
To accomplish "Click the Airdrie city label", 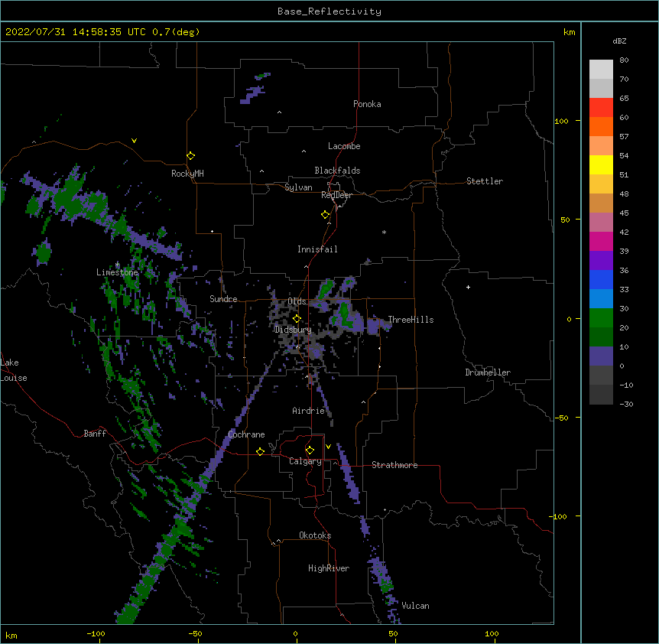I will (308, 411).
